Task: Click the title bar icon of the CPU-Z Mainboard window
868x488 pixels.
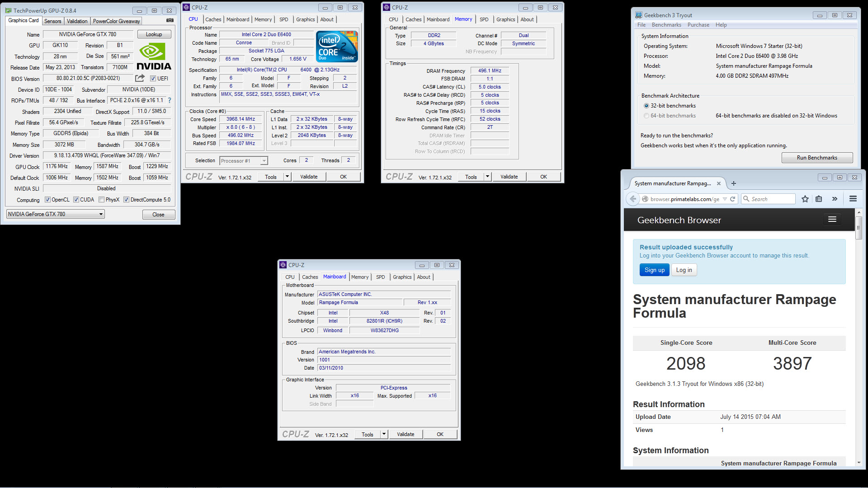Action: 283,265
